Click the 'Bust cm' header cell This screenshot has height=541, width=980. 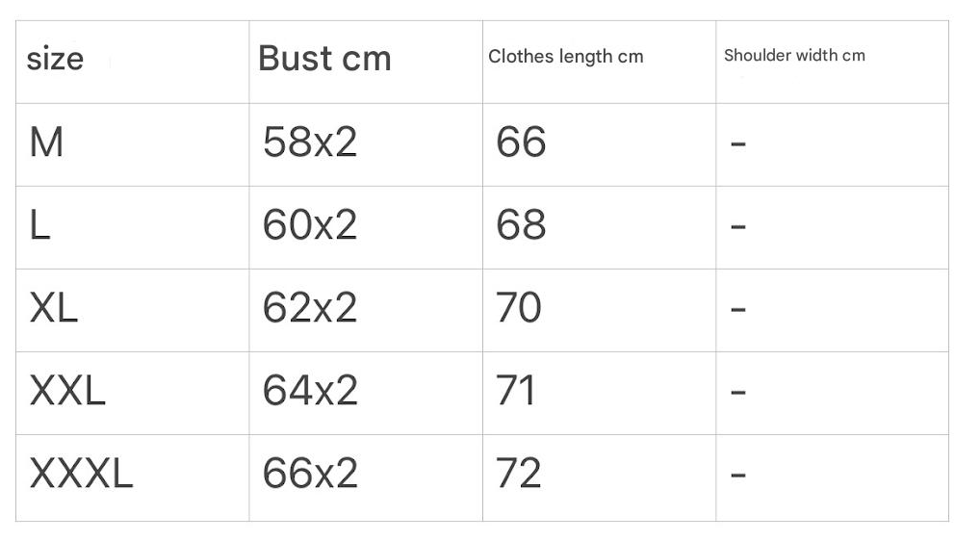click(324, 59)
